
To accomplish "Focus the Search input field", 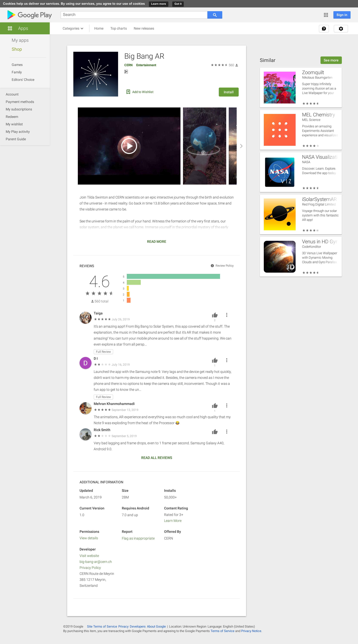I will point(134,15).
